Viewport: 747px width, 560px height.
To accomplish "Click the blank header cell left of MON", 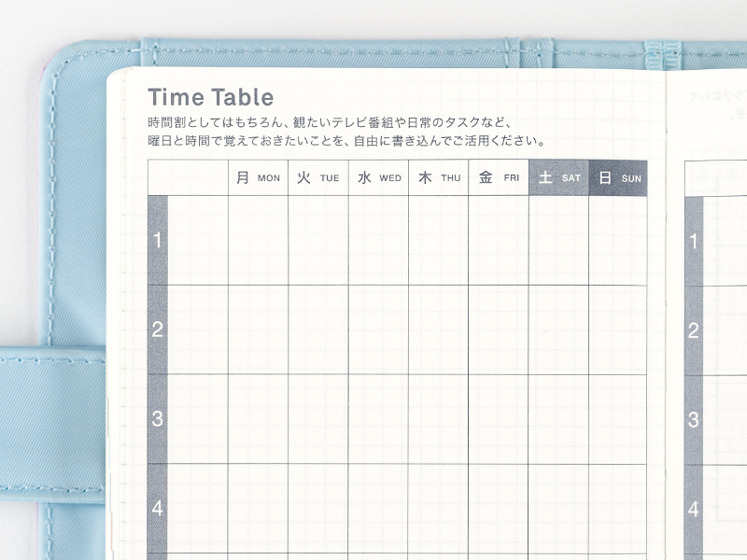I will (188, 177).
